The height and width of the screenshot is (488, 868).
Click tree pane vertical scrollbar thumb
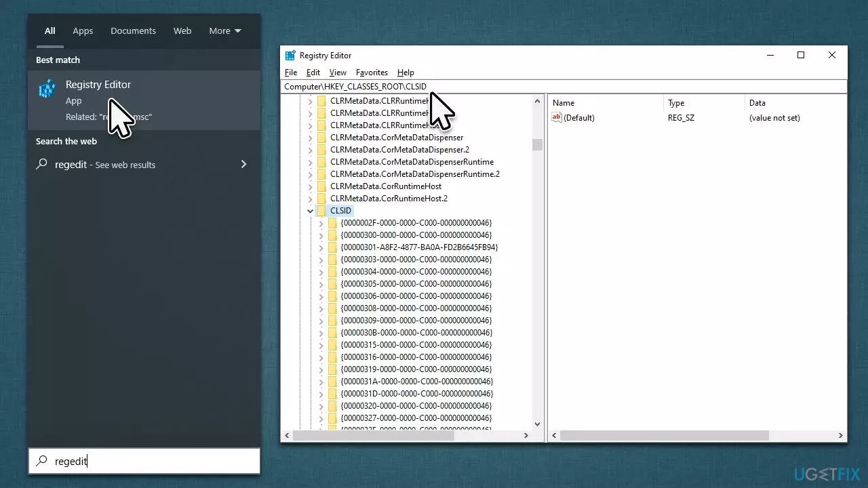coord(538,144)
